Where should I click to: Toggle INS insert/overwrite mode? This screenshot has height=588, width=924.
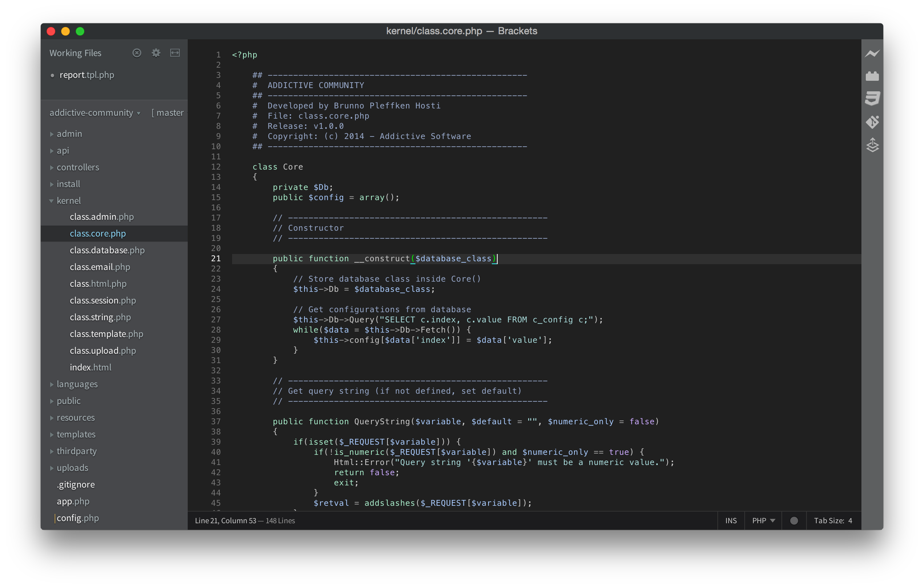click(730, 520)
